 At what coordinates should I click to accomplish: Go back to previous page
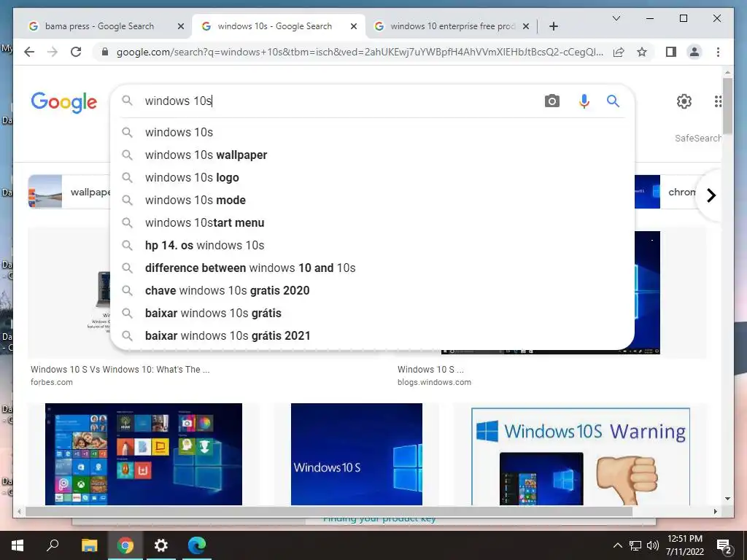pyautogui.click(x=29, y=52)
